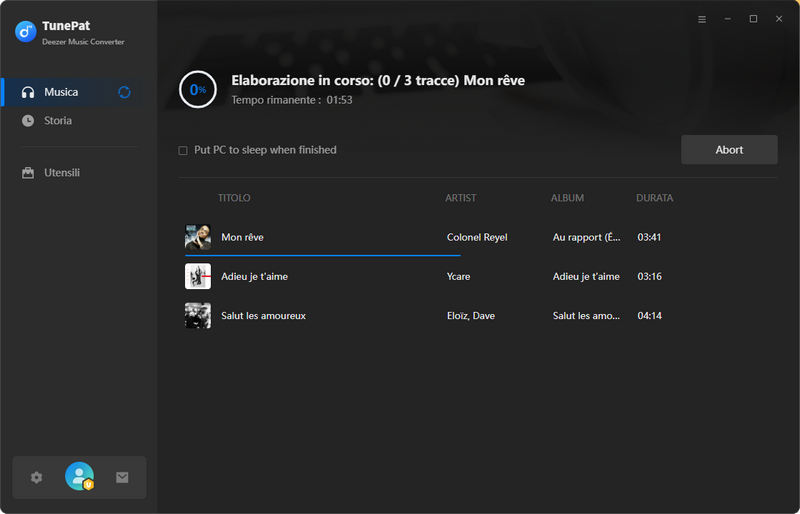The image size is (800, 514).
Task: Click the duration 03:41
Action: tap(649, 237)
